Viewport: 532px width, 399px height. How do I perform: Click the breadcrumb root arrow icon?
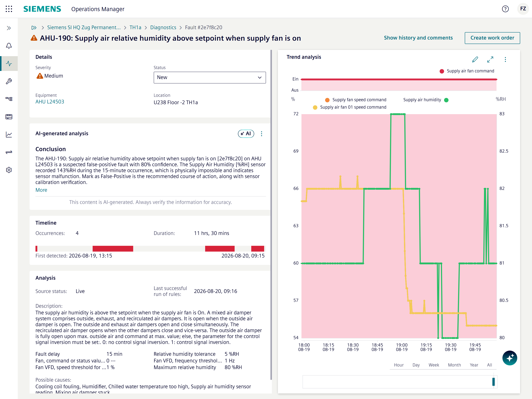pyautogui.click(x=34, y=28)
